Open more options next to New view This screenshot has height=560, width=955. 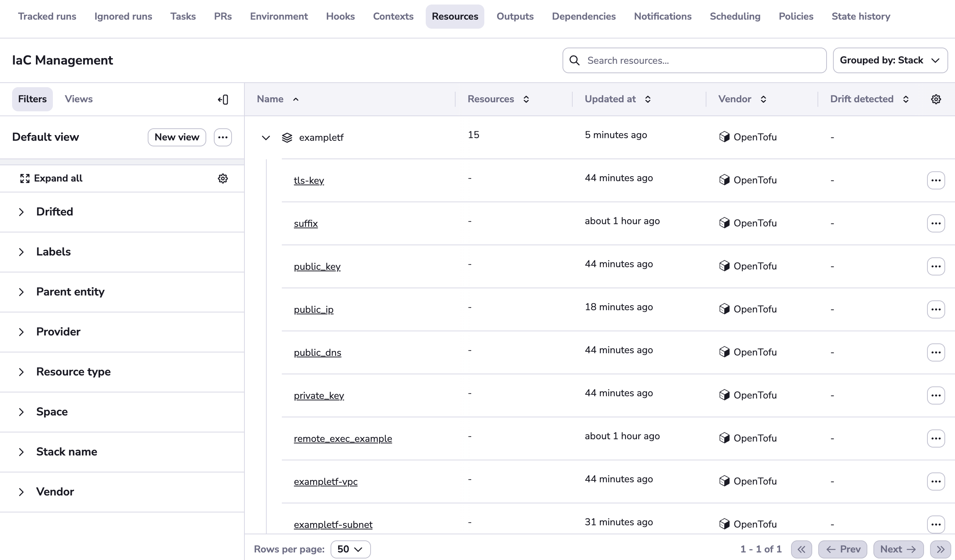223,137
